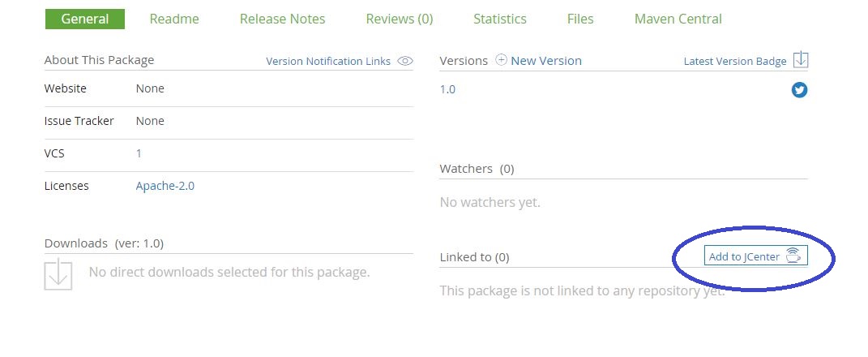Screen dimensions: 868x357
Task: Open the Readme tab
Action: pos(174,19)
